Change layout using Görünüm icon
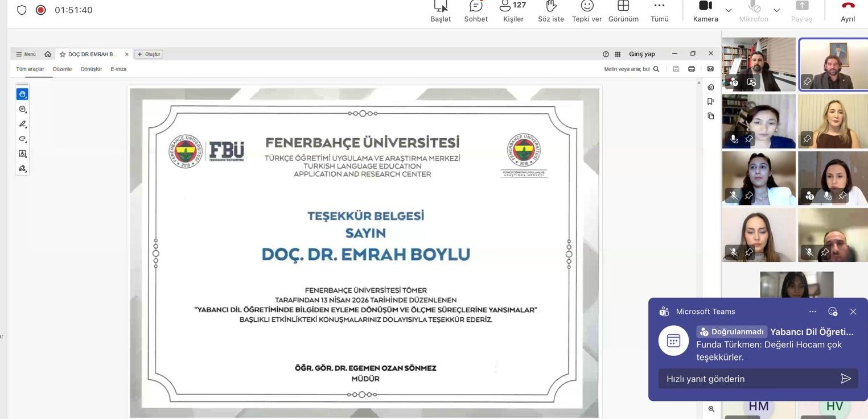The height and width of the screenshot is (419, 868). (623, 11)
